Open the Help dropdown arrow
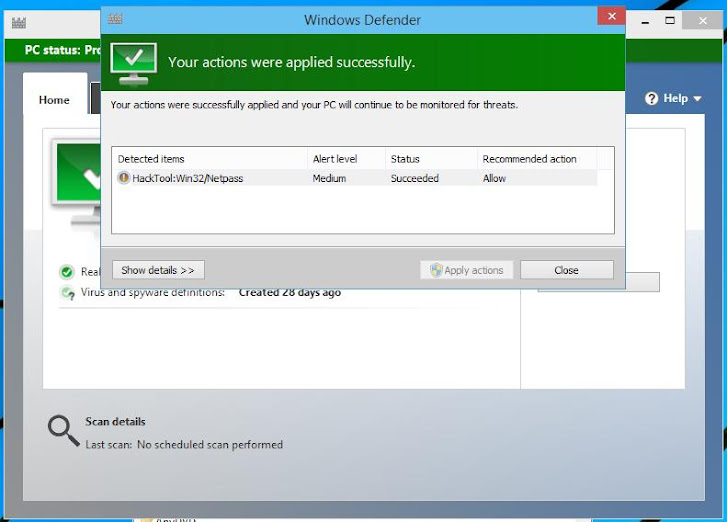Viewport: 727px width, 522px height. point(697,99)
